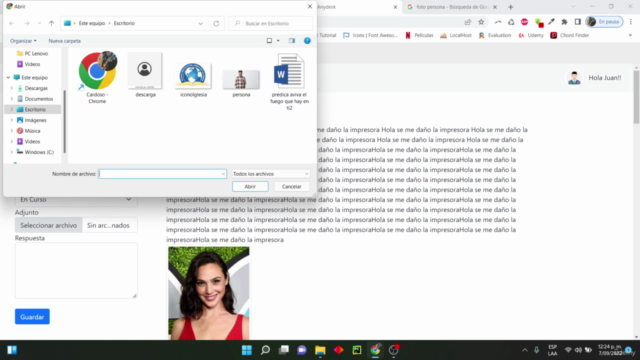Expand the Documentos tree node

tap(12, 99)
